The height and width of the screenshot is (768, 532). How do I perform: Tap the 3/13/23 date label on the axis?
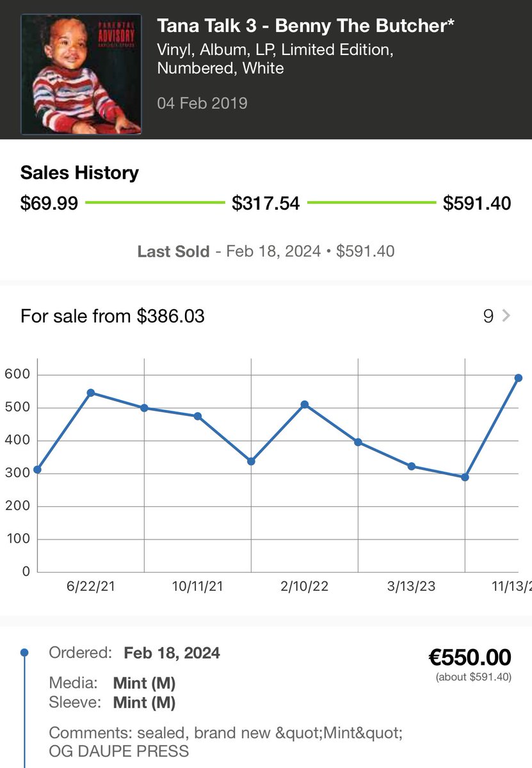click(x=411, y=586)
